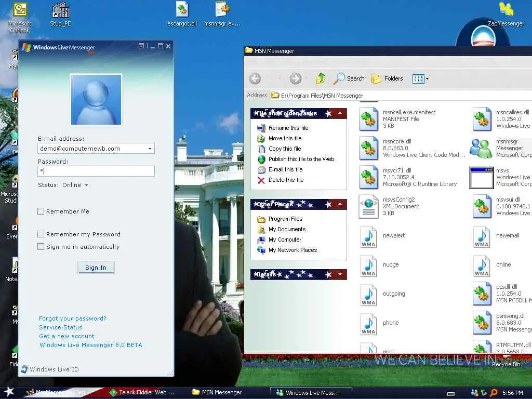Image resolution: width=532 pixels, height=399 pixels.
Task: Click the Password field in Messenger
Action: click(x=96, y=171)
